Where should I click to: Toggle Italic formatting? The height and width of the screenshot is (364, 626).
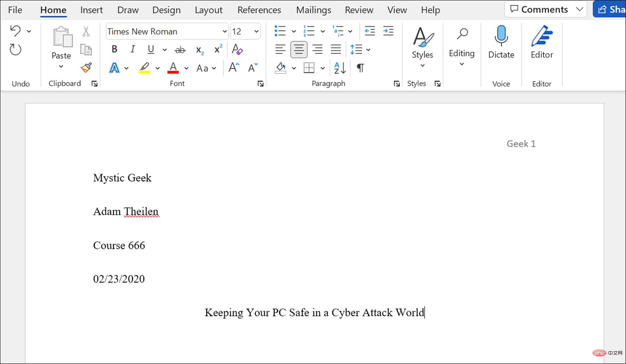132,49
